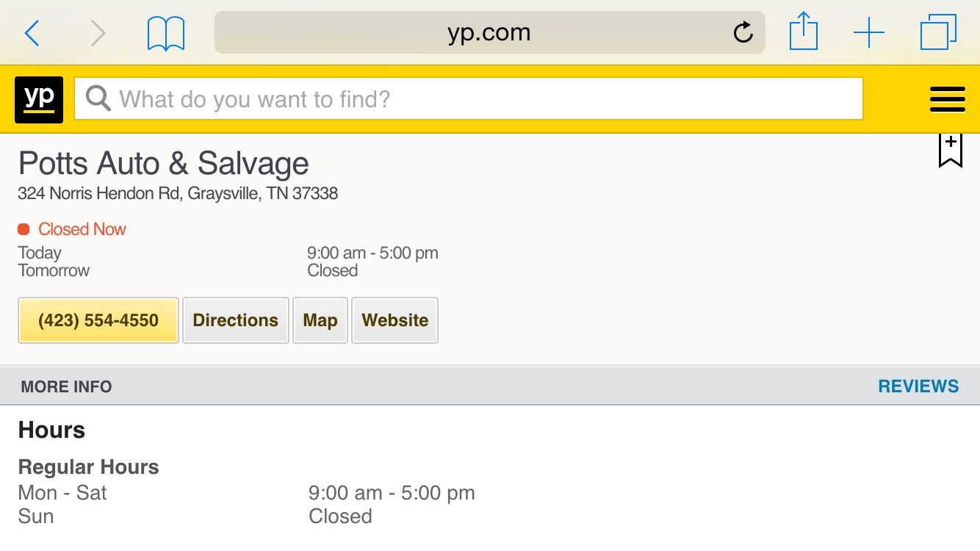Open the YP hamburger menu
The image size is (980, 551).
click(x=947, y=99)
